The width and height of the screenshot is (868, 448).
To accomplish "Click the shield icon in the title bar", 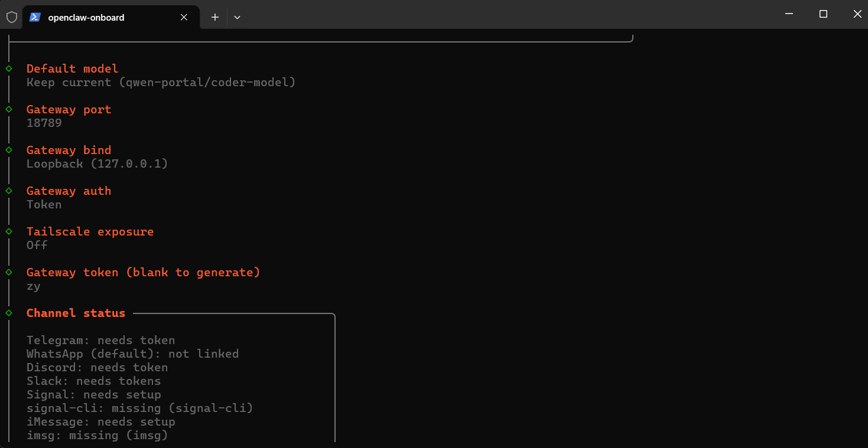I will coord(11,17).
